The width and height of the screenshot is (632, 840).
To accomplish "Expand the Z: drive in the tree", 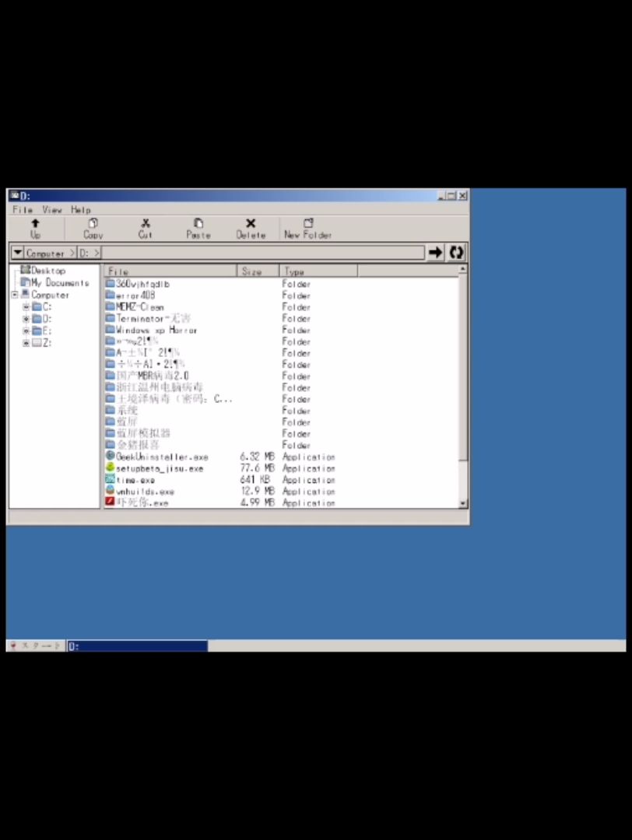I will coord(25,343).
